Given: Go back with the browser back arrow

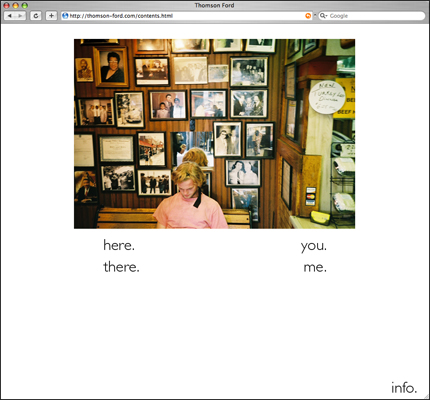Looking at the screenshot, I should coord(9,16).
